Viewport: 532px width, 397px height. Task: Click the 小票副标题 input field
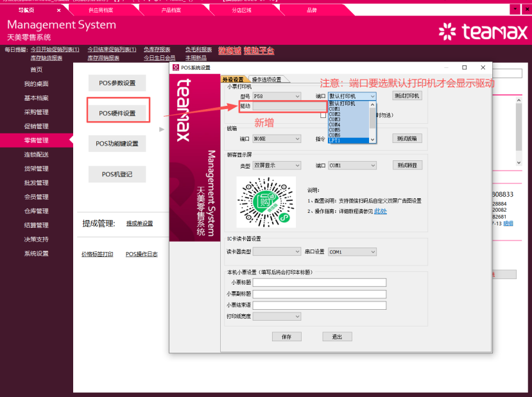point(320,294)
